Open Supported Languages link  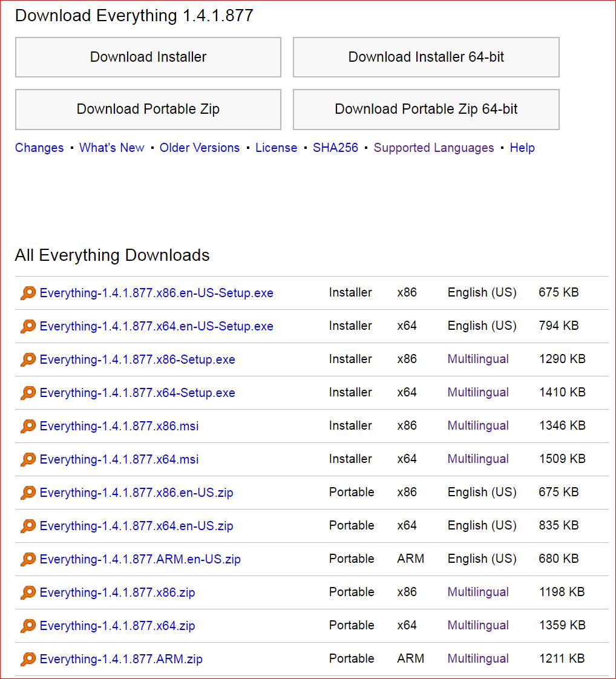[x=434, y=148]
